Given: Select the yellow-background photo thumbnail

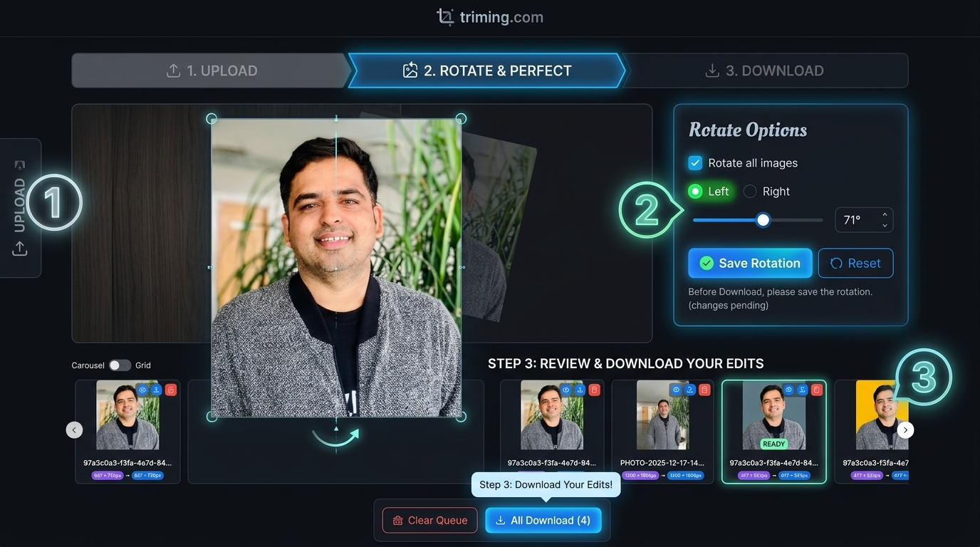Looking at the screenshot, I should 882,415.
